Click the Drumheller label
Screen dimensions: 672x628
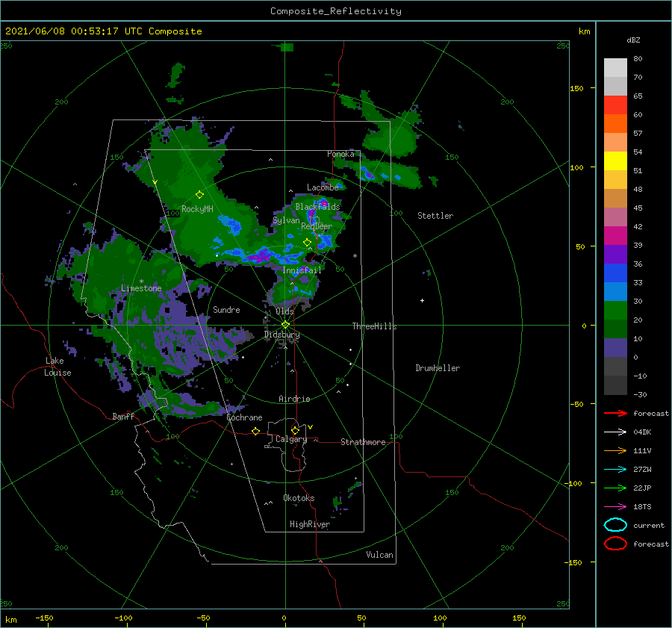438,368
